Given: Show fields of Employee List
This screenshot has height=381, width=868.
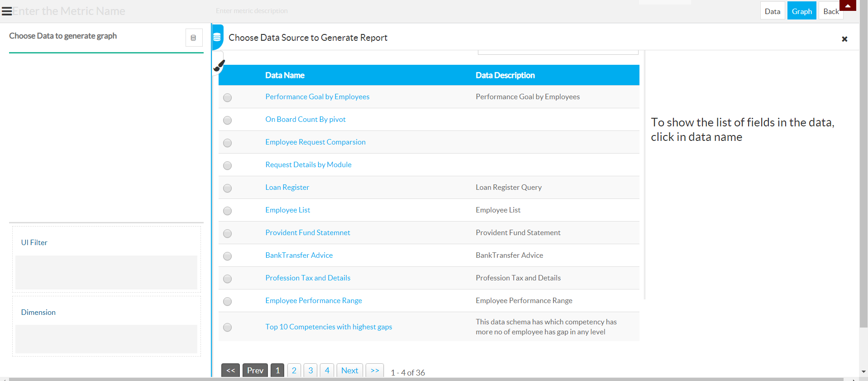Looking at the screenshot, I should coord(288,210).
